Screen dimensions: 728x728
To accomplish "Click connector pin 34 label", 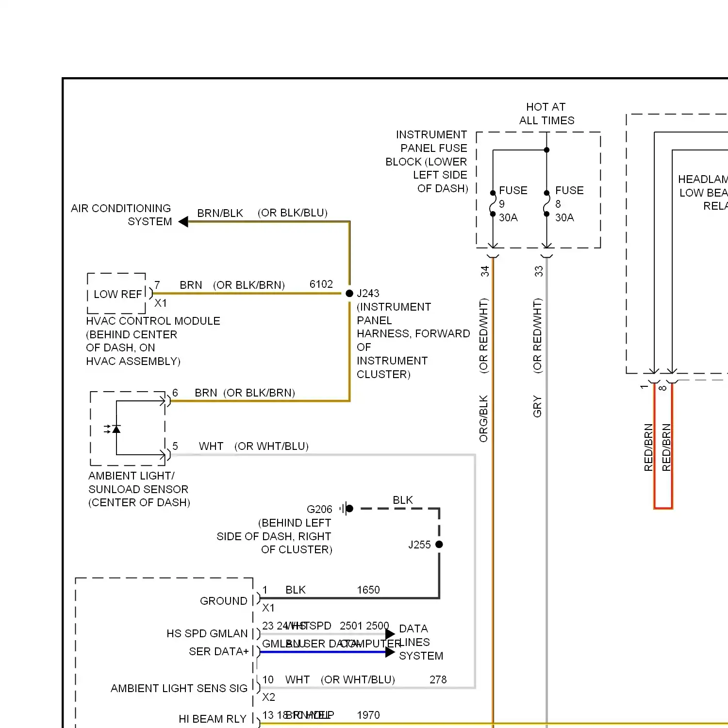I will coord(485,271).
